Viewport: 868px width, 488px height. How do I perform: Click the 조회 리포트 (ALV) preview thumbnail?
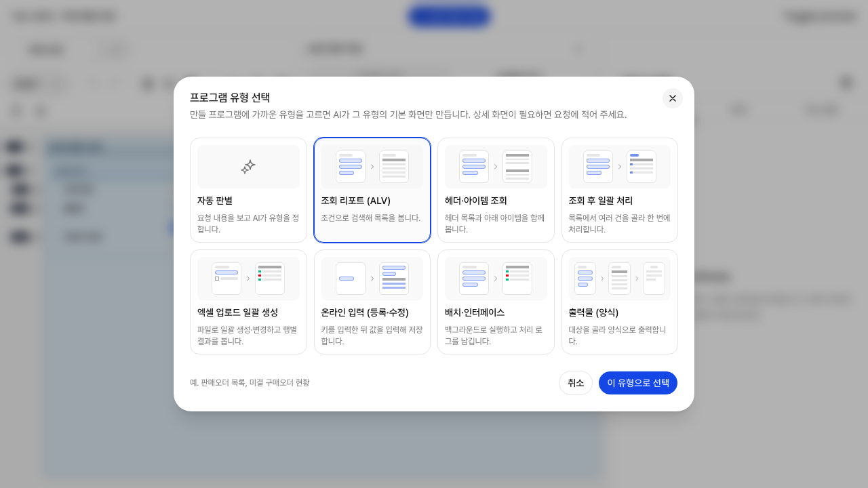pos(372,167)
